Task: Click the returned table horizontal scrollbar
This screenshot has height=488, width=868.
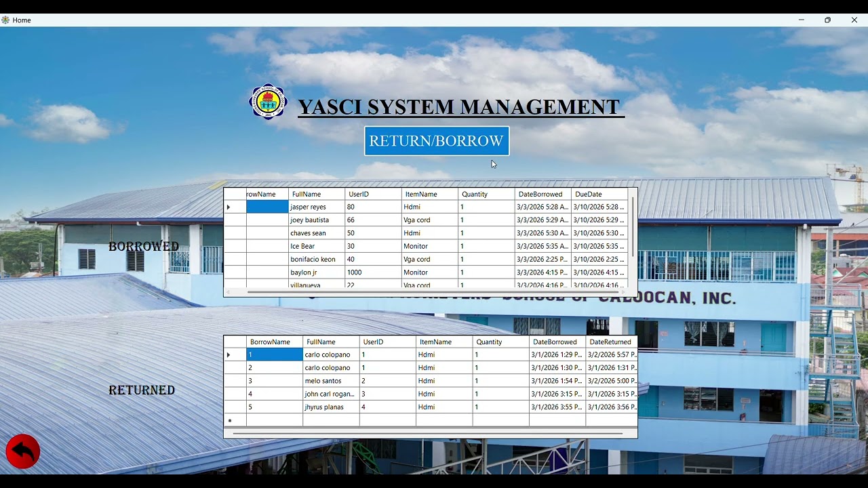Action: point(429,433)
